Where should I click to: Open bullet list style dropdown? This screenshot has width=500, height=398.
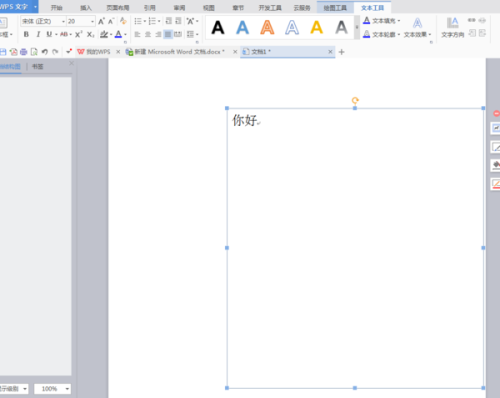pyautogui.click(x=145, y=21)
